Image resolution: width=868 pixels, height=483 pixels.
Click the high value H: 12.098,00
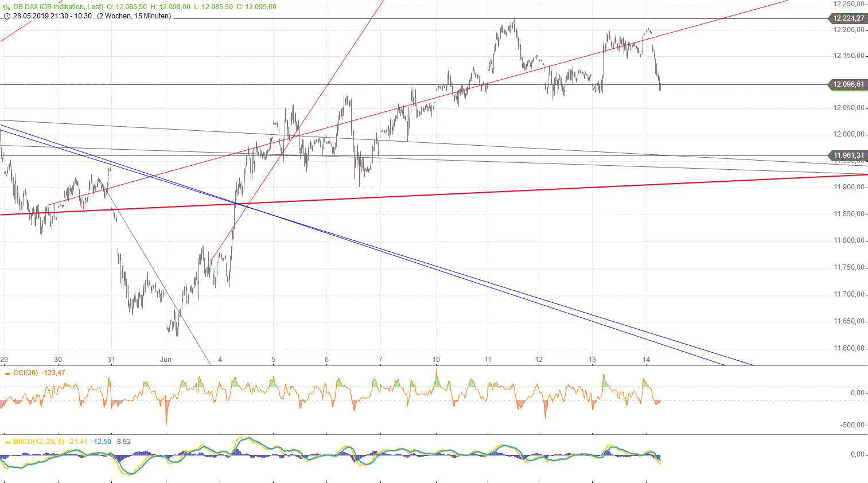[170, 7]
